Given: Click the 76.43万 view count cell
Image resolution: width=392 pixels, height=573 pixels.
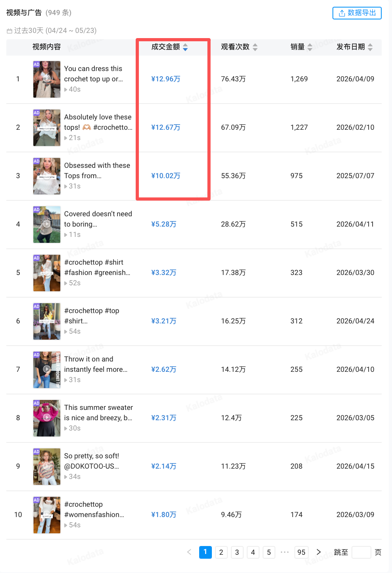Looking at the screenshot, I should (x=233, y=79).
